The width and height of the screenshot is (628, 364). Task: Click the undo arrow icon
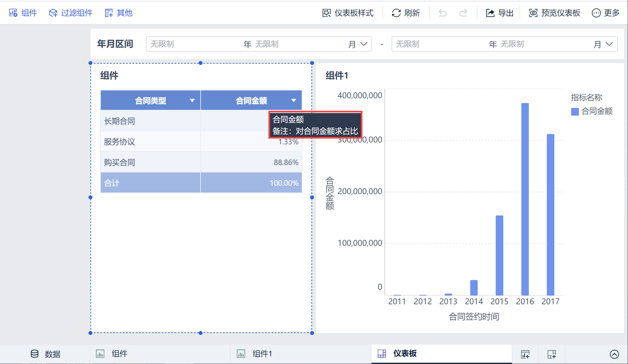(x=443, y=13)
